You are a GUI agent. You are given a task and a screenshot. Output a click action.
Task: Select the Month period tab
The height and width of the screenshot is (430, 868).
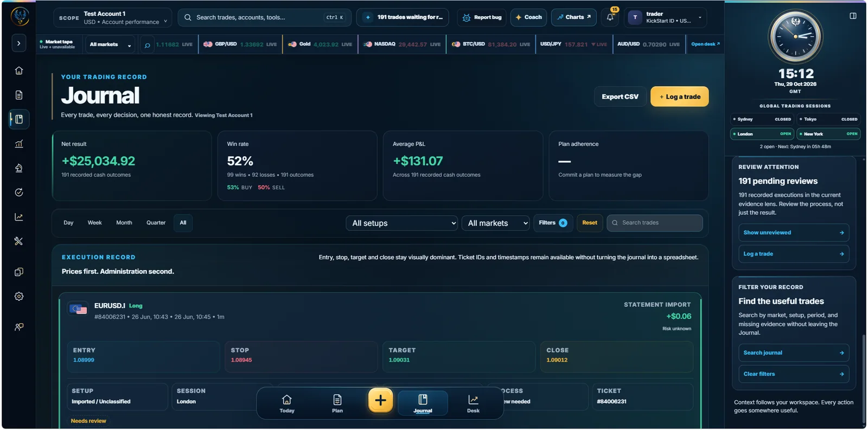click(124, 223)
